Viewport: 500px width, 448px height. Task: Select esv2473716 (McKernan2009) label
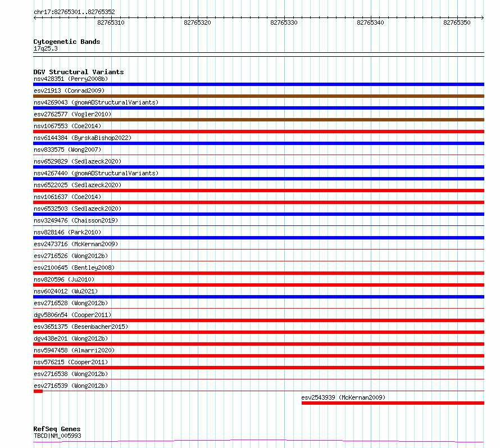pyautogui.click(x=76, y=244)
